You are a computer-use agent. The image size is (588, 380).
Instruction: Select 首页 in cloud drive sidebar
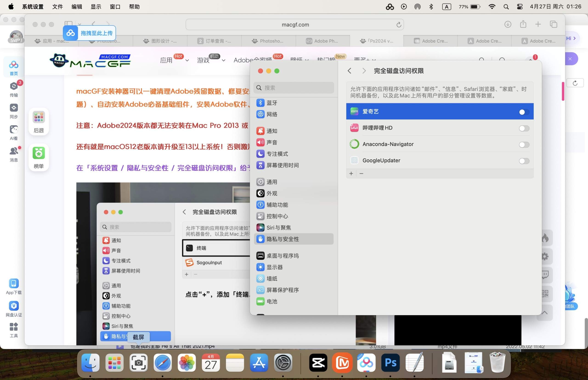(14, 67)
